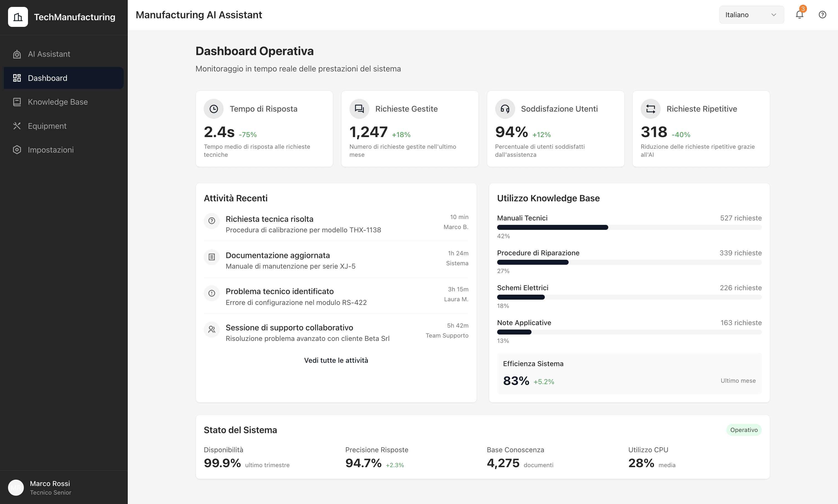Click the 527 richieste count
The image size is (838, 504).
741,218
